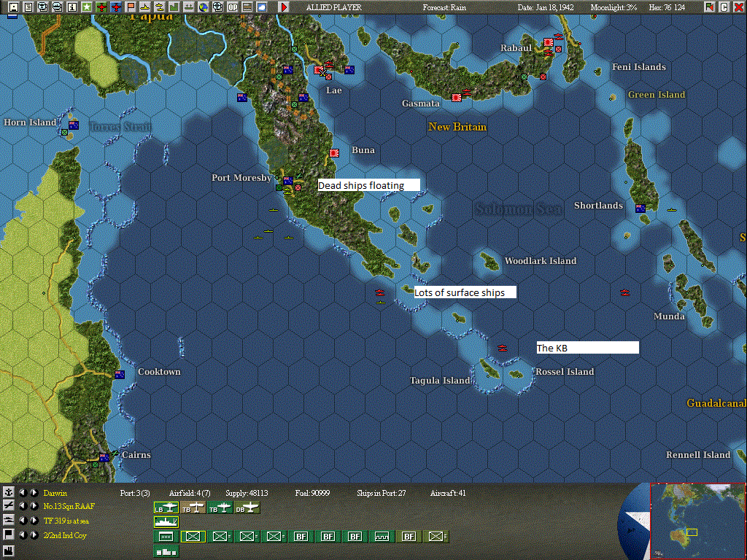Click the world minimap thumbnail

[x=697, y=521]
